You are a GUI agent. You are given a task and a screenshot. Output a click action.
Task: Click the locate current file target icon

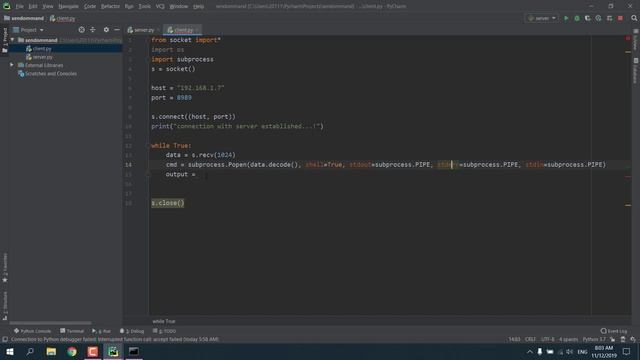point(82,30)
